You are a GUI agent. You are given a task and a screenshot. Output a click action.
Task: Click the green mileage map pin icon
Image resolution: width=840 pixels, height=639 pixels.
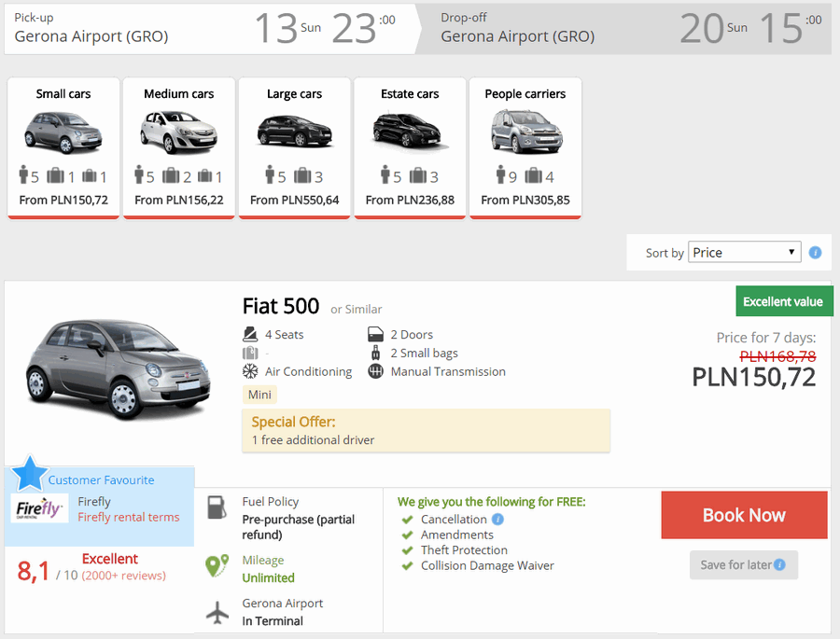217,565
